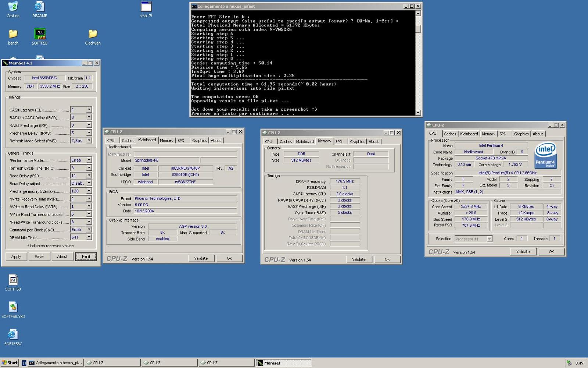Image resolution: width=588 pixels, height=368 pixels.
Task: Open Performance Mode dropdown
Action: [89, 160]
